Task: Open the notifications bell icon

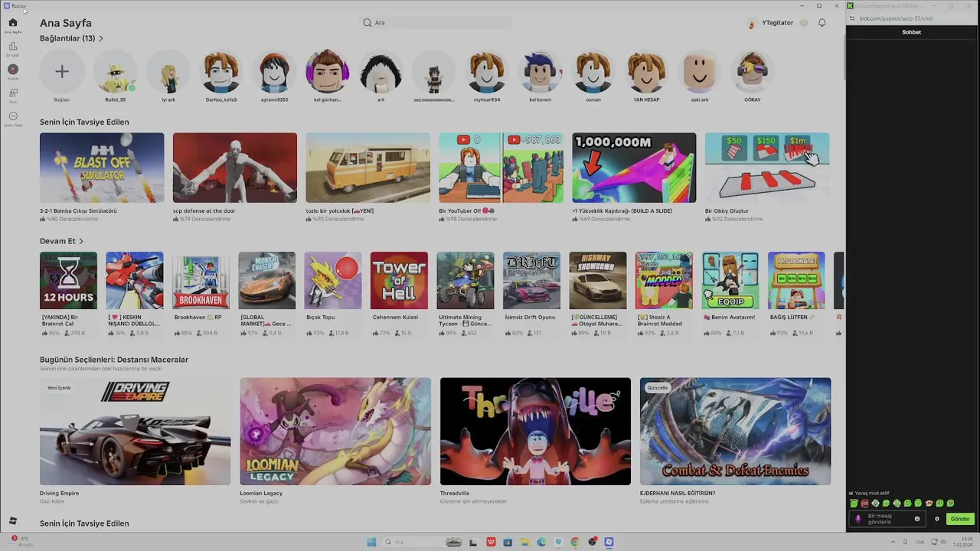Action: tap(822, 23)
